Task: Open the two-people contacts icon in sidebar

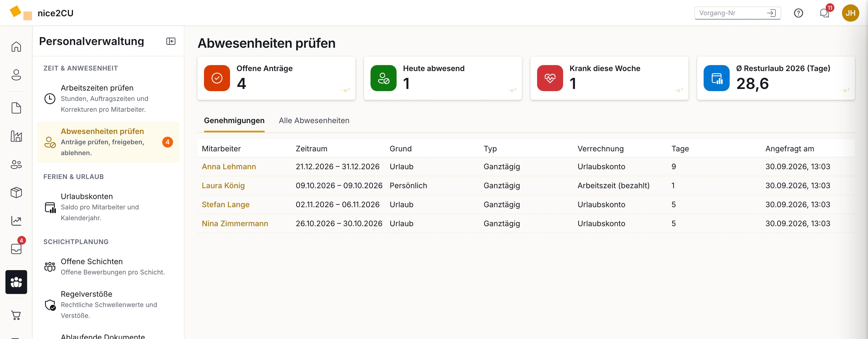Action: 16,164
